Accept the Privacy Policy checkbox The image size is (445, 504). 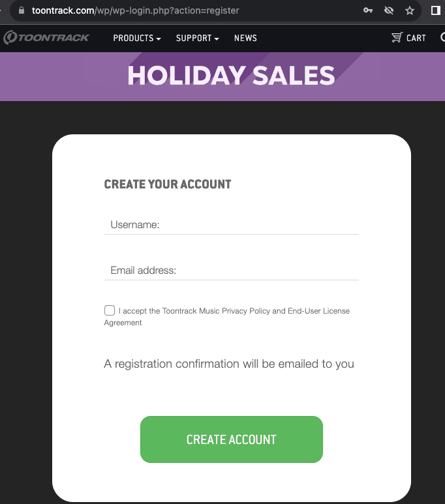click(x=110, y=310)
